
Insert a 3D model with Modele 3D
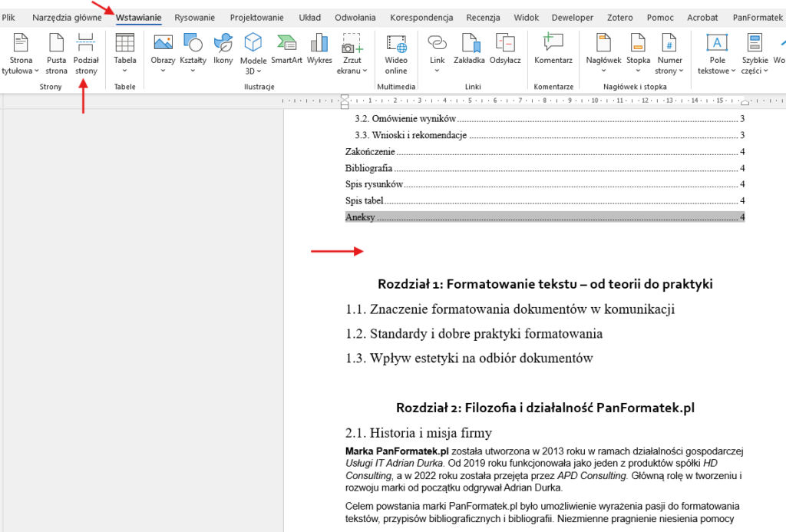pyautogui.click(x=253, y=54)
